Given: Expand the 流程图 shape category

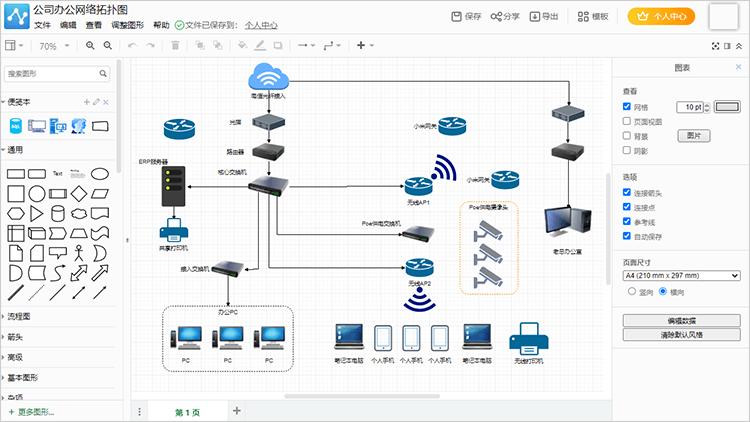Looking at the screenshot, I should pos(20,316).
